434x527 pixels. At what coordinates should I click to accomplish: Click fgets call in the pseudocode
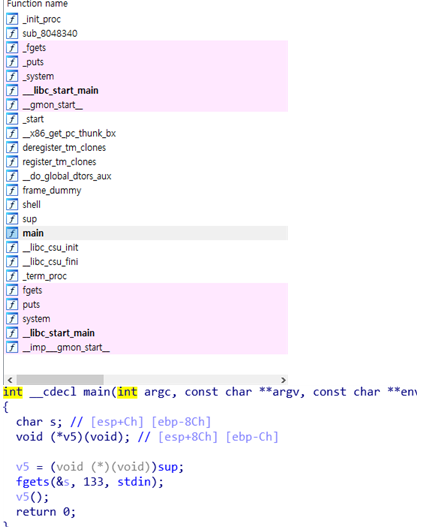[33, 482]
